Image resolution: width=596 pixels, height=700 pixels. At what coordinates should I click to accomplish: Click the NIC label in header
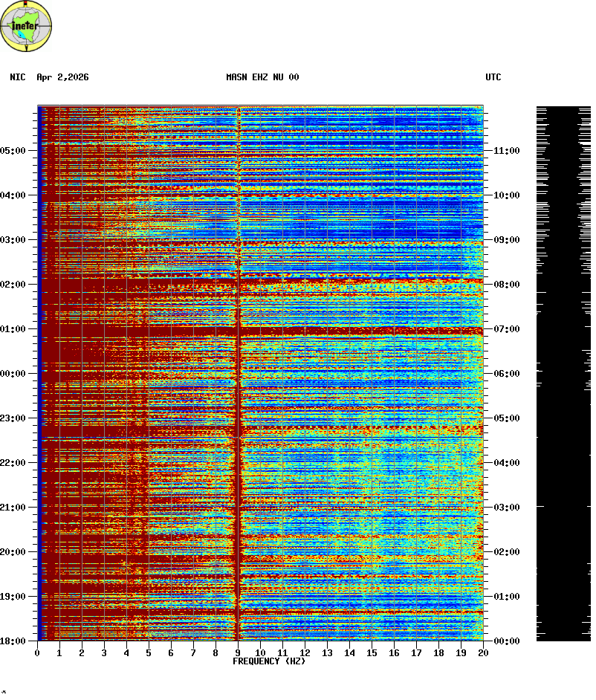(18, 77)
